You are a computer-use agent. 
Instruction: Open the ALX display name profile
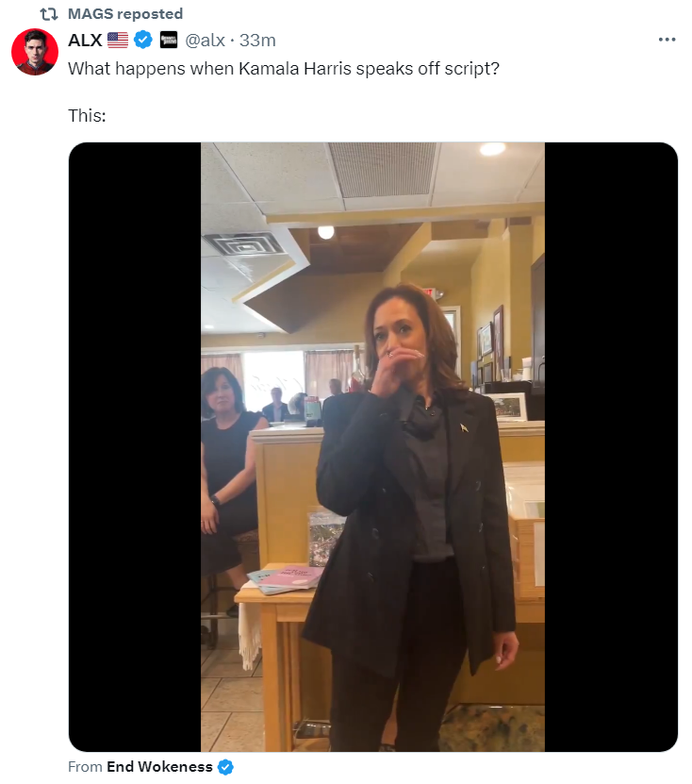coord(85,40)
